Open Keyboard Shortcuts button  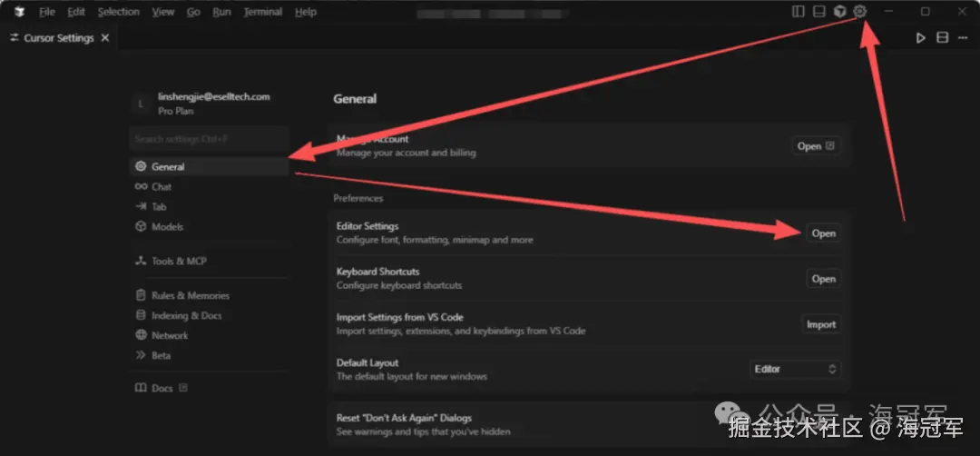(823, 279)
